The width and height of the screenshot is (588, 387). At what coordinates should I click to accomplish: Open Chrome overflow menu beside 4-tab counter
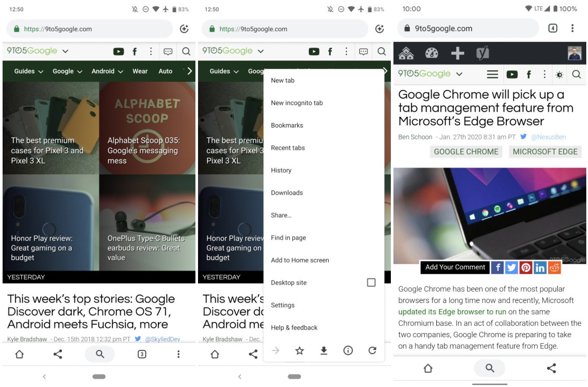(572, 28)
